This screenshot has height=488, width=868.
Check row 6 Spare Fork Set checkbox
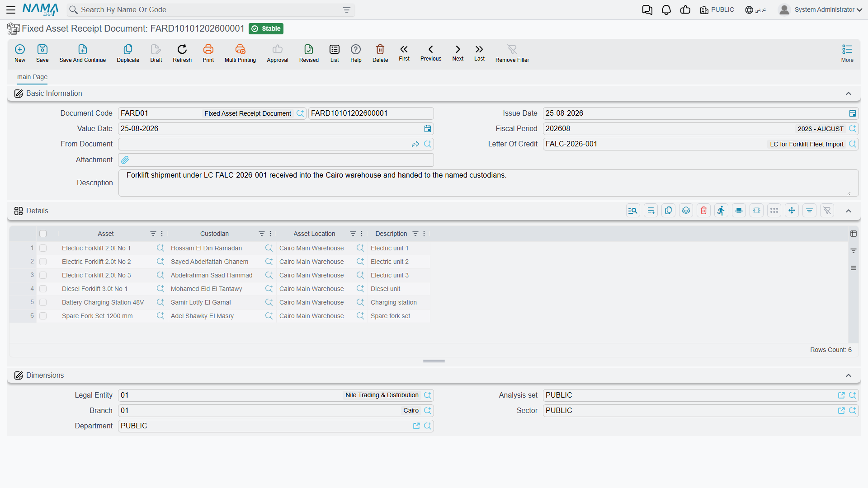tap(43, 316)
